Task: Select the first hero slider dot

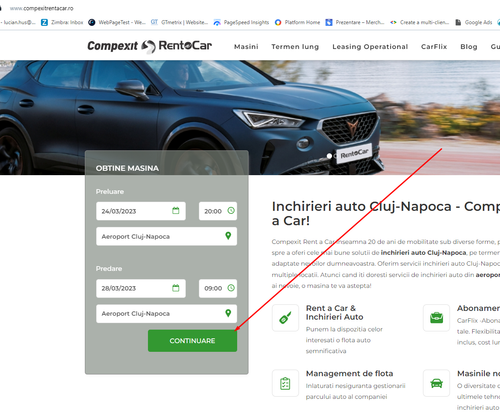Action: coord(329,156)
